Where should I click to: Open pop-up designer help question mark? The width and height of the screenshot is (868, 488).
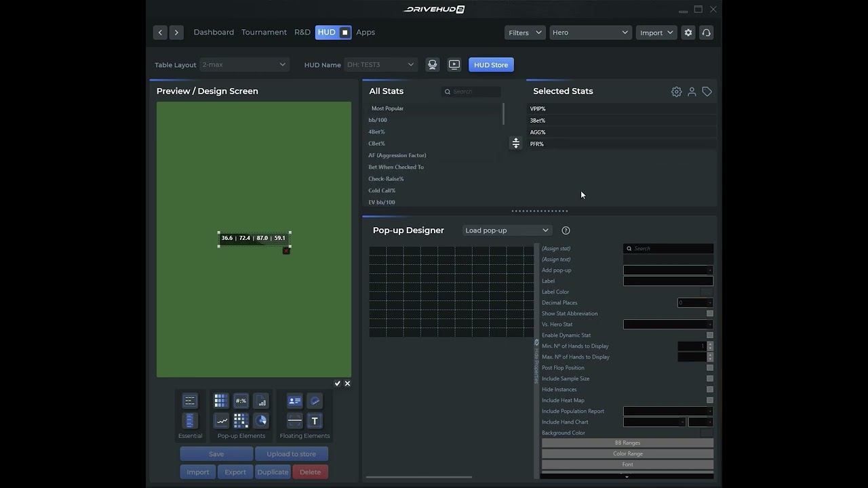566,230
